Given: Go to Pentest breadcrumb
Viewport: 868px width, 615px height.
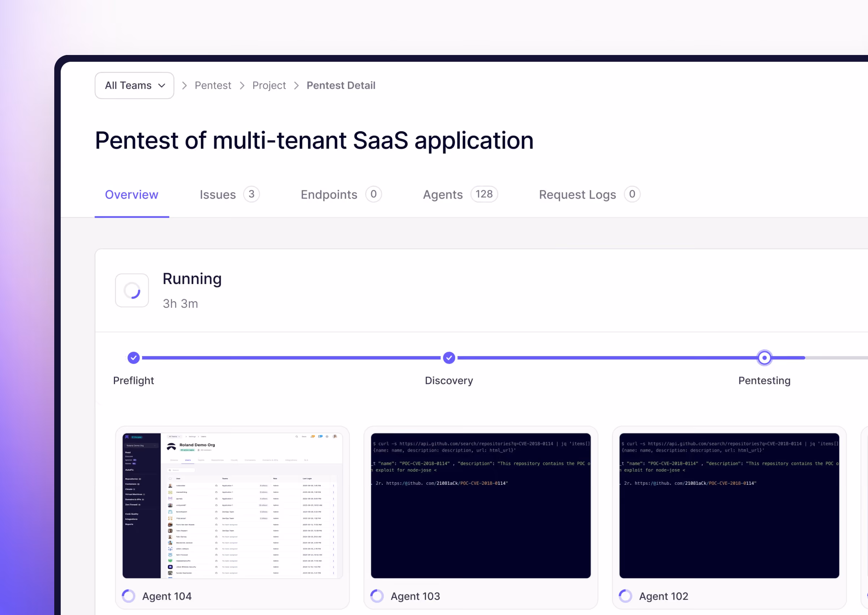Looking at the screenshot, I should (x=213, y=86).
